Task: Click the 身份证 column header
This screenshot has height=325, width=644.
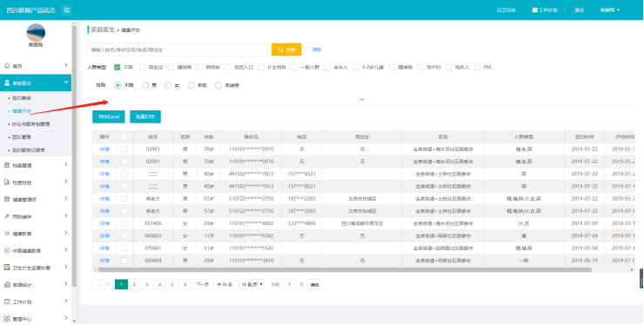Action: 251,136
